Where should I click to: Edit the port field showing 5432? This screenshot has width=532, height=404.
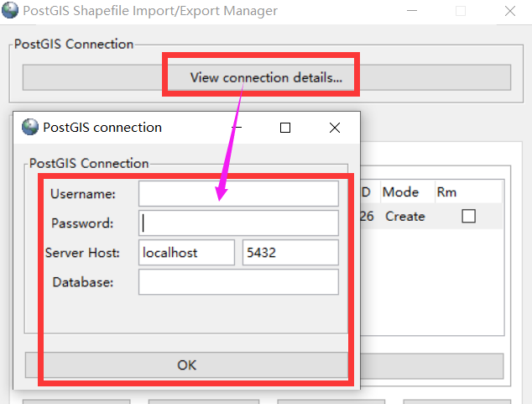click(290, 253)
